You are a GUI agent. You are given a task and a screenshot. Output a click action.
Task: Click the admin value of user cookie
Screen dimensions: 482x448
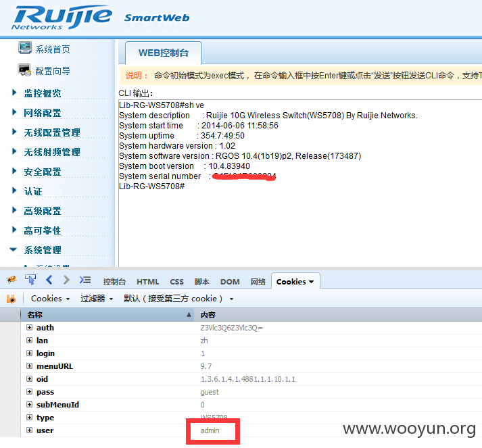[210, 430]
